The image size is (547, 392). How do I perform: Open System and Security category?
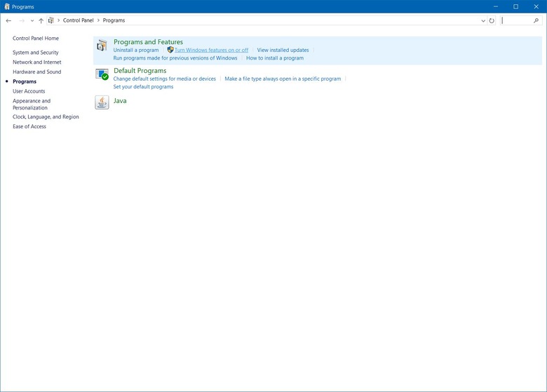click(x=36, y=53)
